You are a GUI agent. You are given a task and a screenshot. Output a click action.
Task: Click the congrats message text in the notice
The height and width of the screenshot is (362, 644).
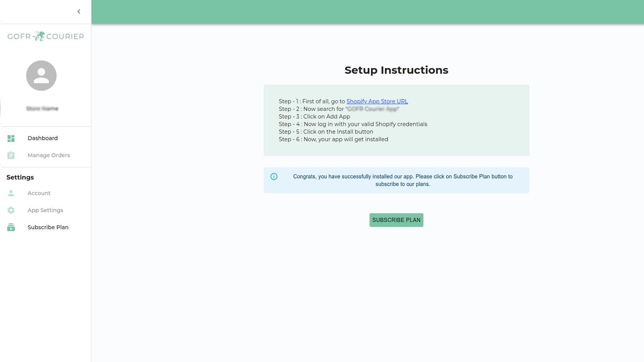click(x=402, y=180)
